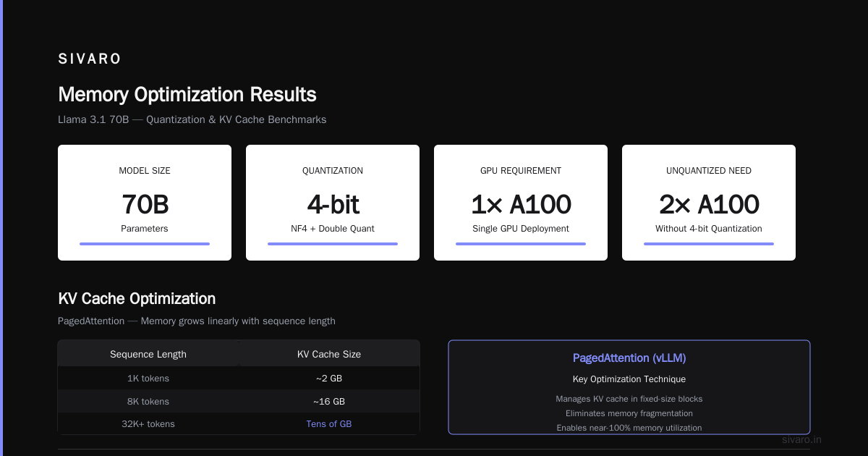Click the KV Cache Optimization heading

tap(137, 298)
